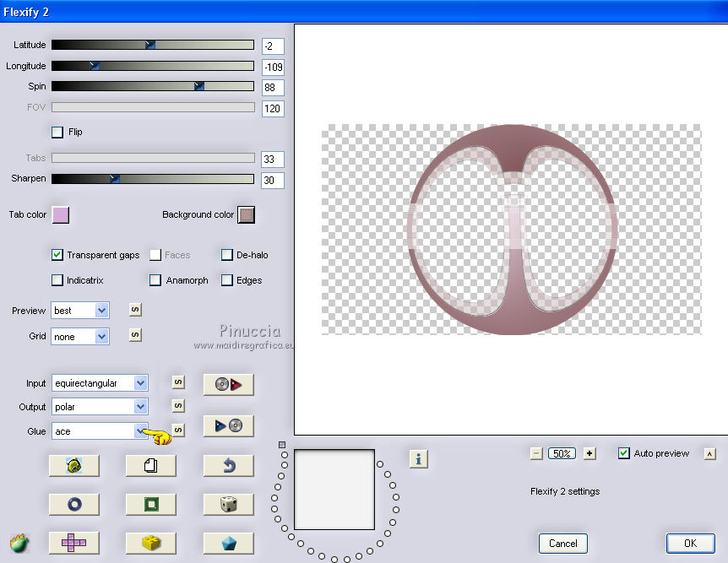
Task: Click the empty preset thumbnail box
Action: coord(334,490)
